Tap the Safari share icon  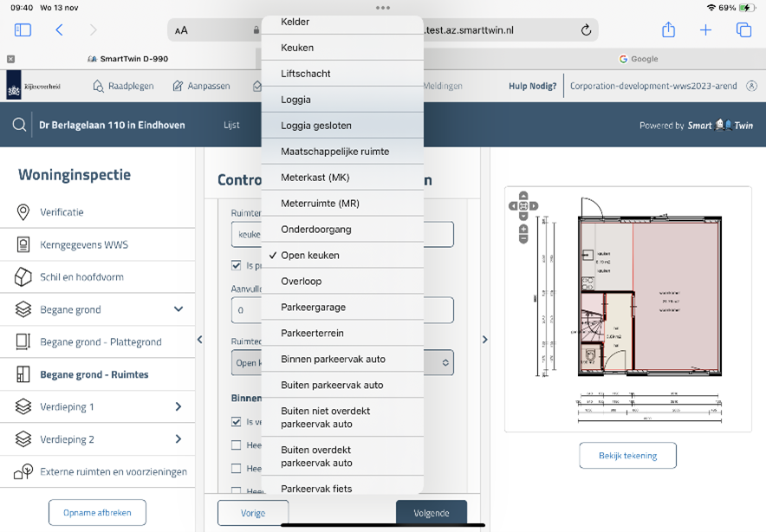coord(668,30)
